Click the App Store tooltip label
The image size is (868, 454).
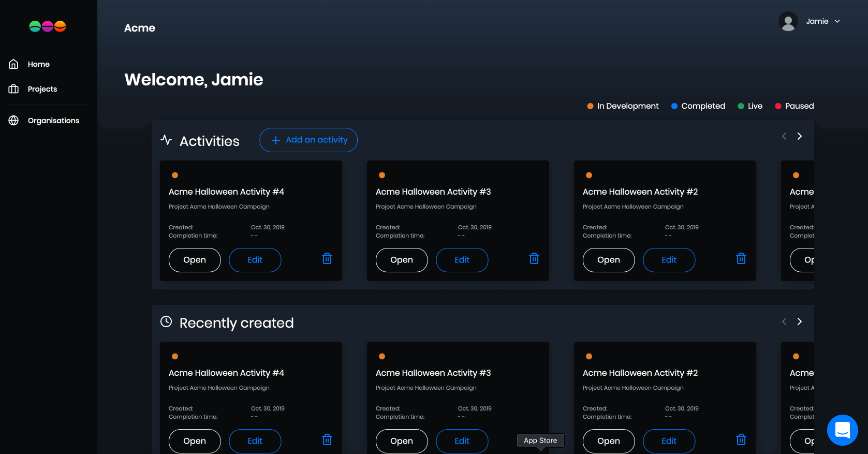click(540, 441)
